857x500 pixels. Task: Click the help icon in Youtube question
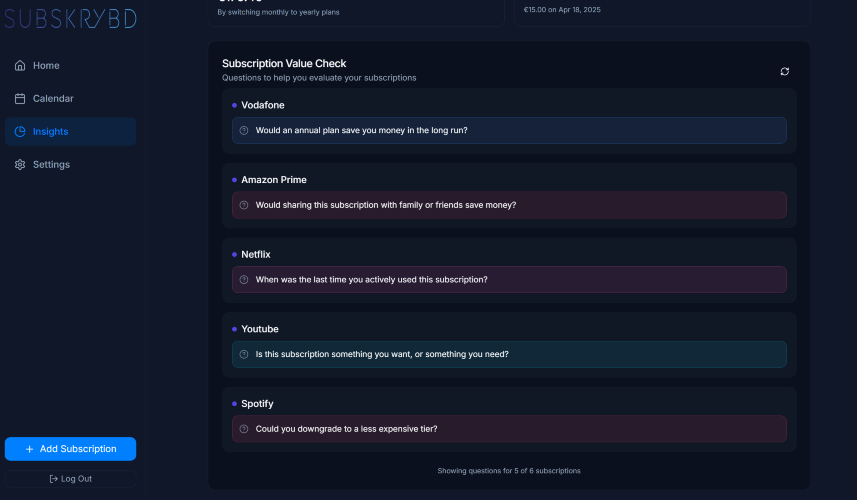(244, 354)
